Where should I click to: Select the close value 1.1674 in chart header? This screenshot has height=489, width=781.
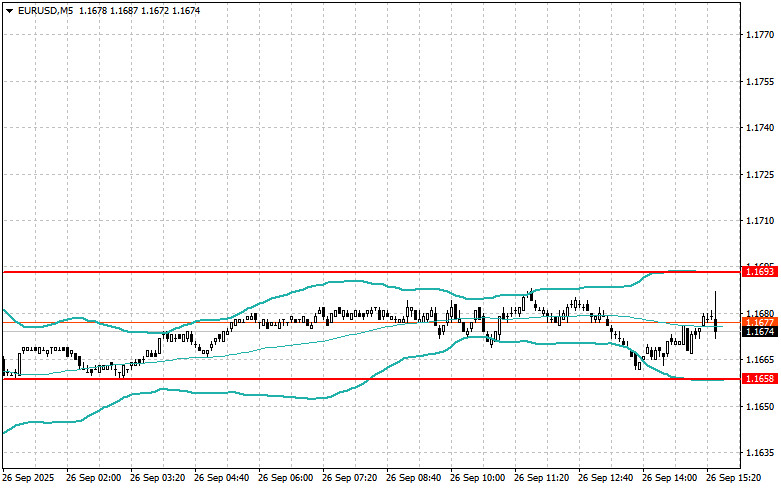pos(186,10)
